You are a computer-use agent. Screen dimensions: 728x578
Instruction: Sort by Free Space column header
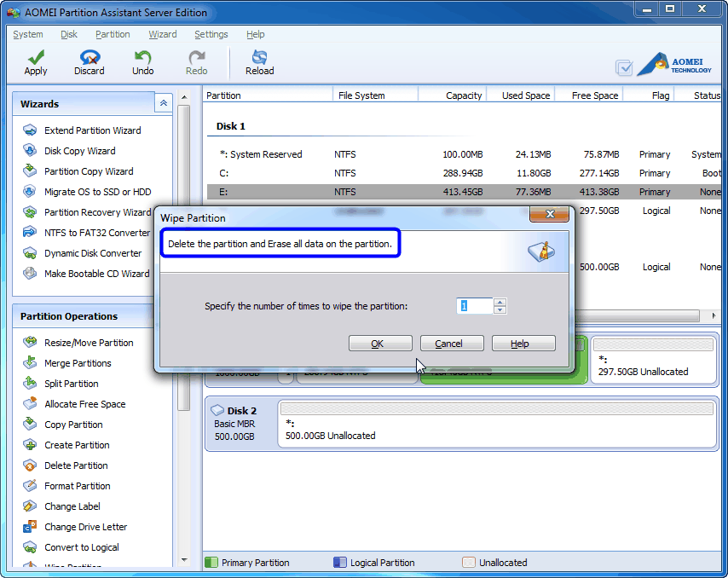(589, 95)
